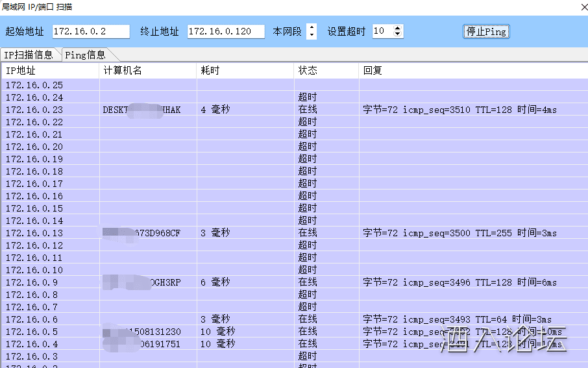Viewport: 588px width, 368px height.
Task: Click the 停止Ping button
Action: [486, 31]
